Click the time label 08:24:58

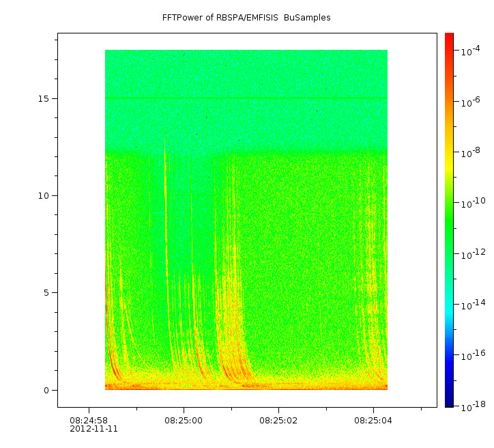(89, 421)
